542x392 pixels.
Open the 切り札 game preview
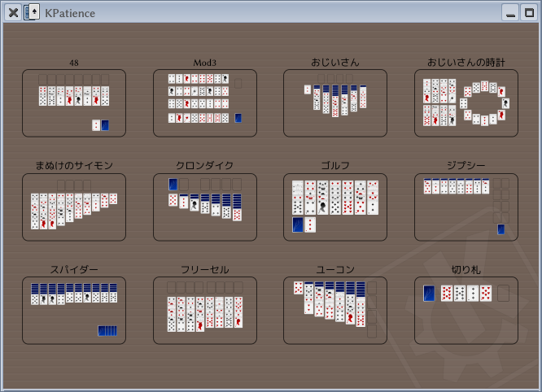coord(466,311)
